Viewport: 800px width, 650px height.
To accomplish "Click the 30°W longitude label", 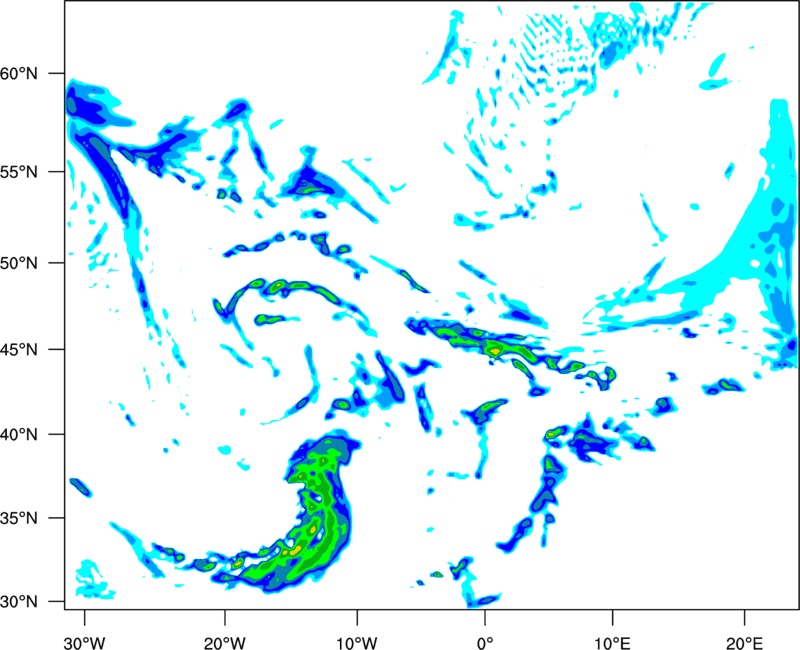I will pos(85,643).
